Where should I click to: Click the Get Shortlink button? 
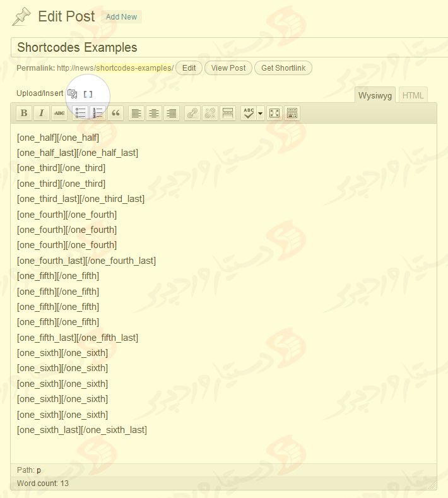[x=283, y=68]
